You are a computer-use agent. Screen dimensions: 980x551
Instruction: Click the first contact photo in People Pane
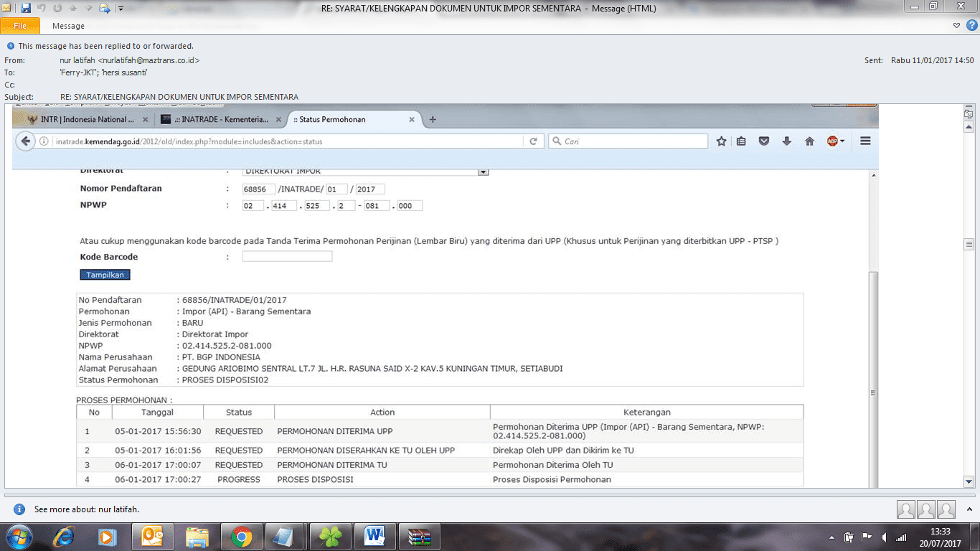click(906, 509)
